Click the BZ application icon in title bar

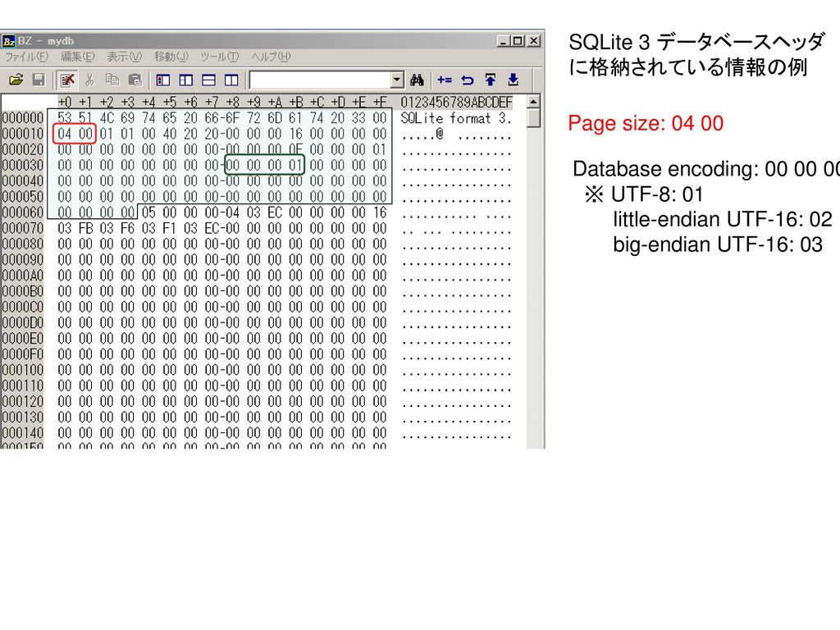8,41
